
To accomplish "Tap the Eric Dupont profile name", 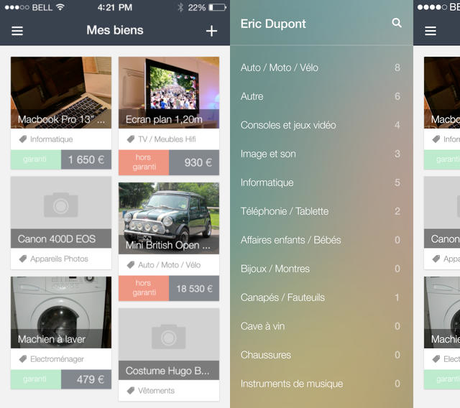I will point(273,24).
